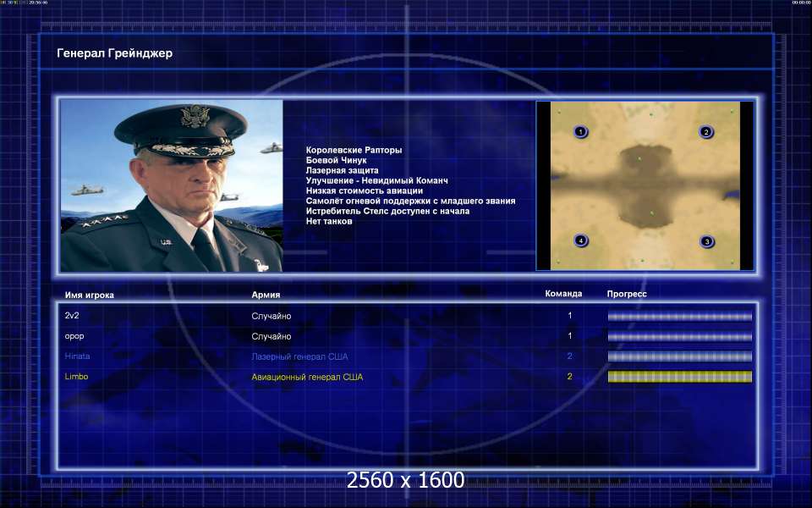Click the loading progress bar for player opop
The image size is (812, 508).
(679, 336)
